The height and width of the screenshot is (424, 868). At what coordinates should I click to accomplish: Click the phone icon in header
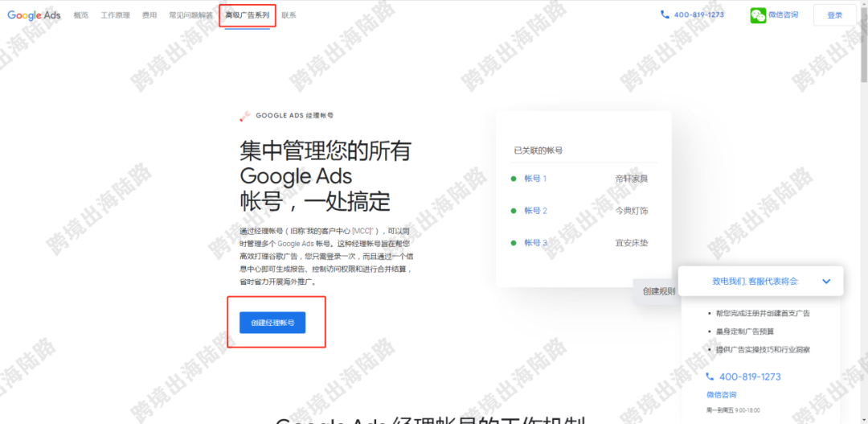point(665,14)
